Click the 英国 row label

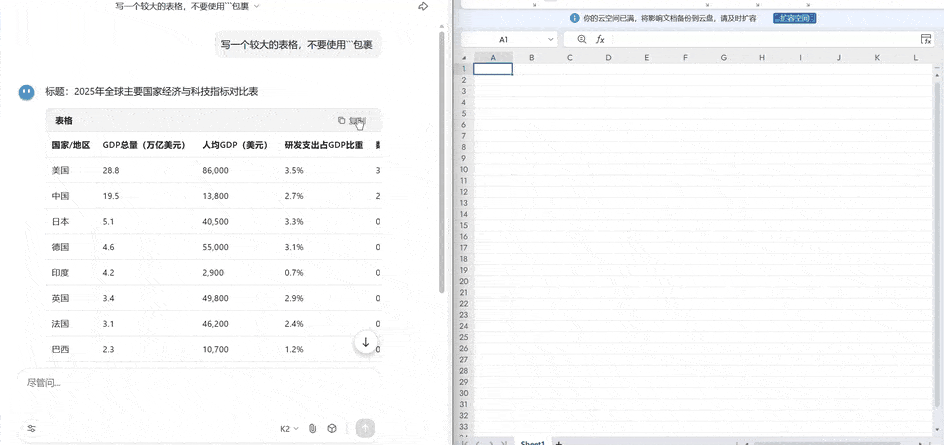coord(61,298)
